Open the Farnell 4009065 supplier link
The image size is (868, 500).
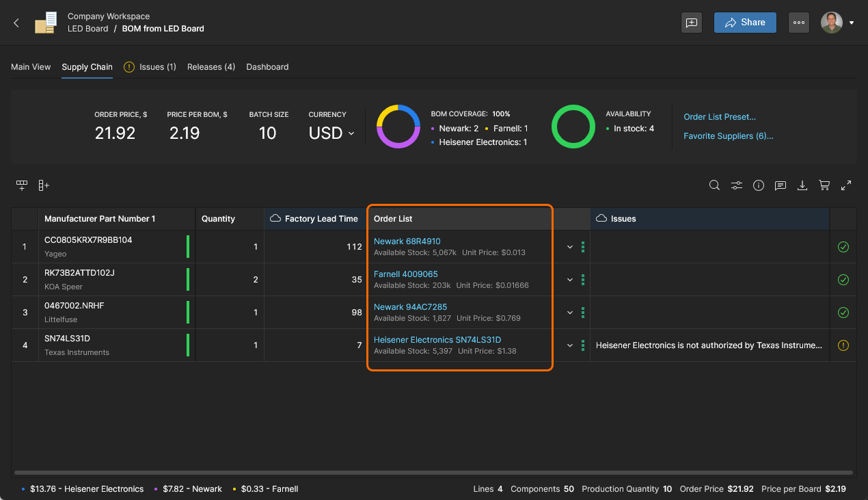point(405,274)
